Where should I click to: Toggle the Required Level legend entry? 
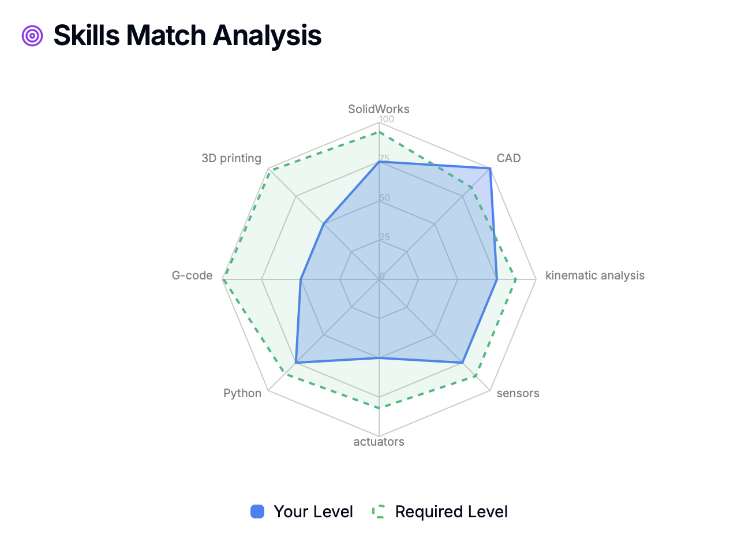[x=440, y=512]
